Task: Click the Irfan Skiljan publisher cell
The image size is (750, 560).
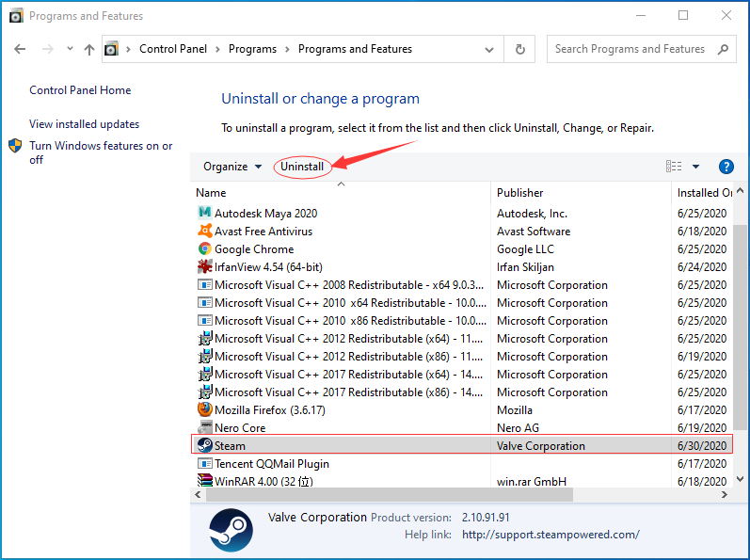Action: [525, 267]
